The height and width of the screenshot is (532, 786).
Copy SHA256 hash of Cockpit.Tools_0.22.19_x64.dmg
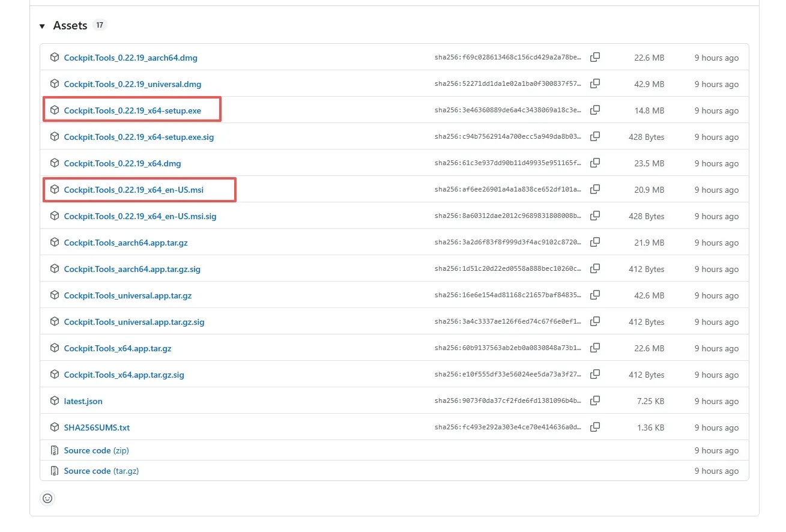click(x=595, y=163)
